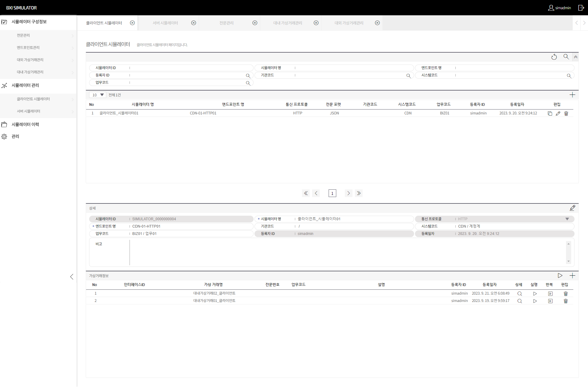
Task: Repeat run 대내가상거래02_클라이언트 transaction
Action: click(x=550, y=294)
